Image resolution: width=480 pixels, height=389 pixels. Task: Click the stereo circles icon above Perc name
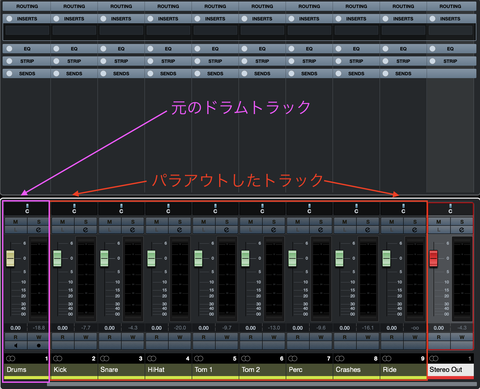[293, 358]
